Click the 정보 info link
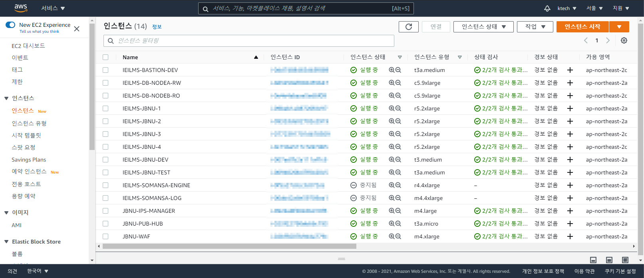Image resolution: width=644 pixels, height=278 pixels. pyautogui.click(x=157, y=27)
